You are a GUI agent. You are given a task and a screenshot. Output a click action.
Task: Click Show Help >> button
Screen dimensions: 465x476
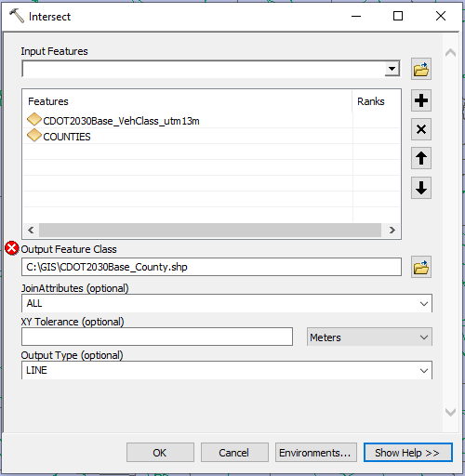tap(407, 453)
